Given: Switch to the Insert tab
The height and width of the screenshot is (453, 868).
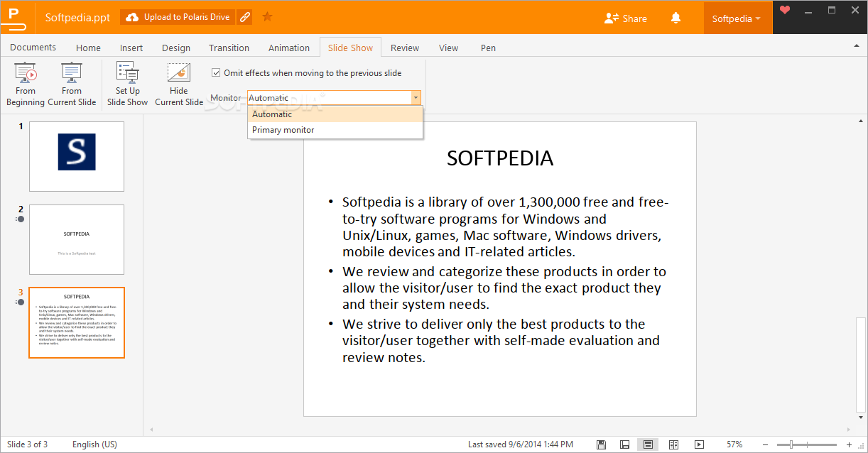Looking at the screenshot, I should pyautogui.click(x=131, y=48).
